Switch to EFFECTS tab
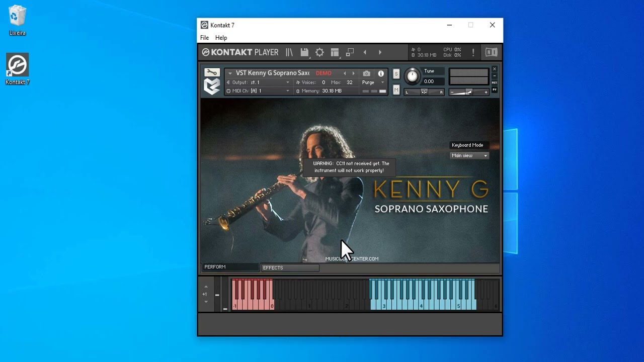The width and height of the screenshot is (644, 362). 290,268
